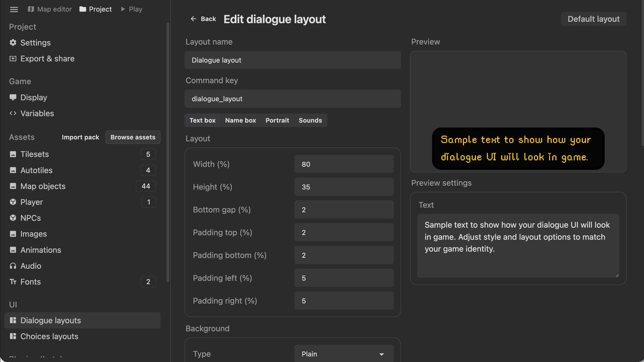
Task: Click the Map objects count badge 44
Action: [x=146, y=186]
